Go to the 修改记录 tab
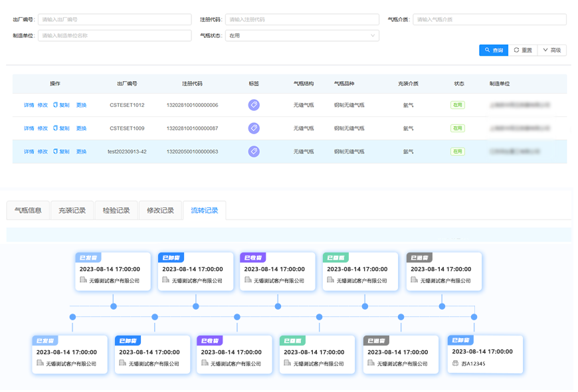The width and height of the screenshot is (578, 392). point(160,211)
